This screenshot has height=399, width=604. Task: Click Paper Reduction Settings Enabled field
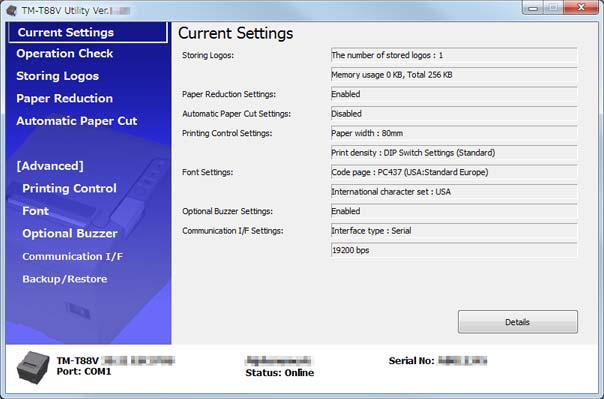point(454,94)
